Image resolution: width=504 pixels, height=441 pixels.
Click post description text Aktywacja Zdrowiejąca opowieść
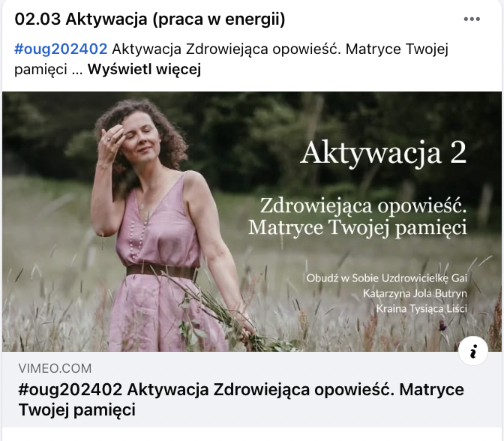(x=226, y=49)
